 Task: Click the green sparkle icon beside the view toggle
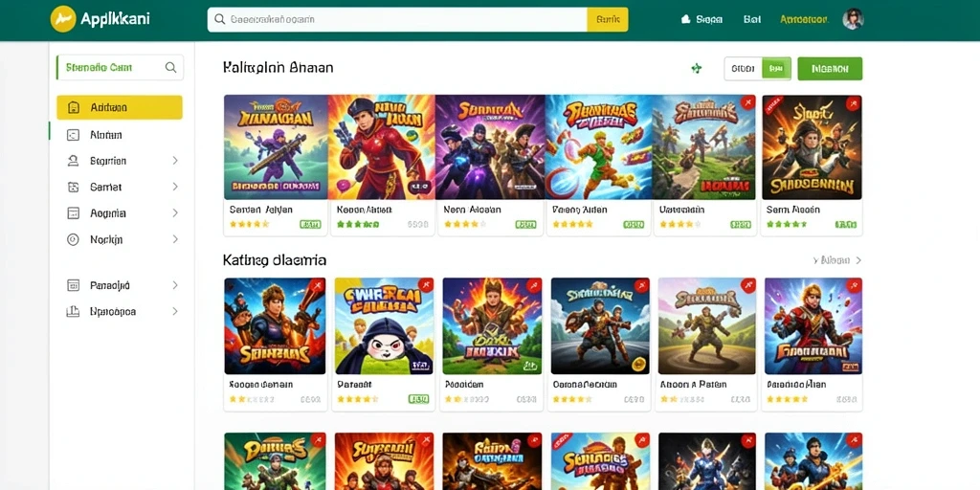coord(697,68)
